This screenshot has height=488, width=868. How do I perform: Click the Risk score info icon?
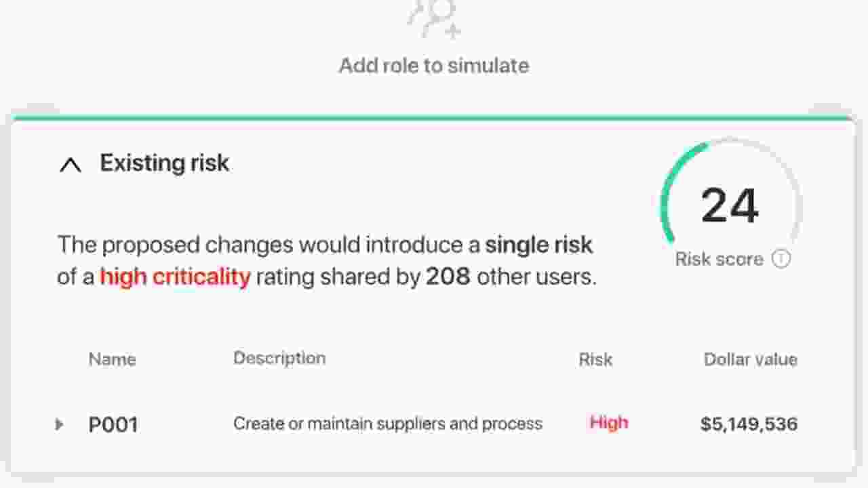781,259
